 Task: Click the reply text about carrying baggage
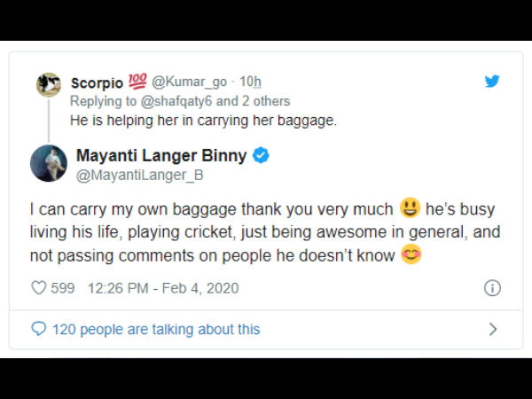click(x=204, y=121)
